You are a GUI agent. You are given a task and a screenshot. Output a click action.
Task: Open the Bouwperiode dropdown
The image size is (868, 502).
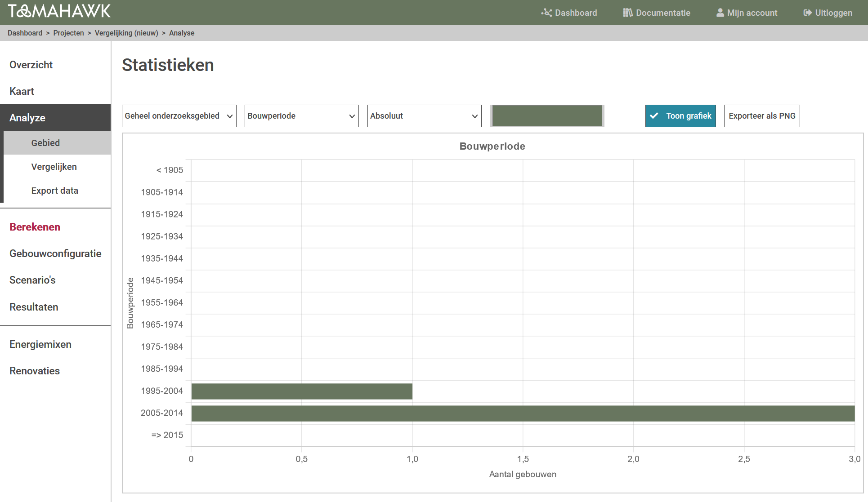(x=302, y=116)
